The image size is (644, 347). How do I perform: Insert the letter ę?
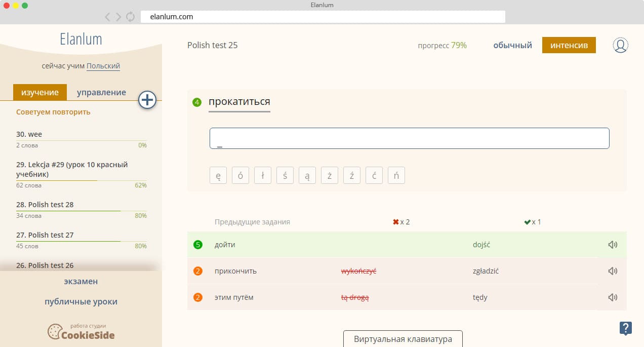pyautogui.click(x=218, y=175)
